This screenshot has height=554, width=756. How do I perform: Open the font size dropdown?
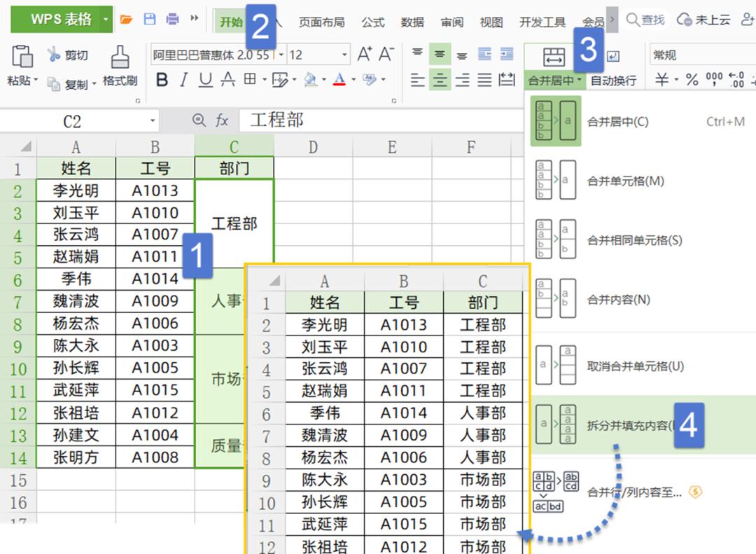click(x=344, y=54)
